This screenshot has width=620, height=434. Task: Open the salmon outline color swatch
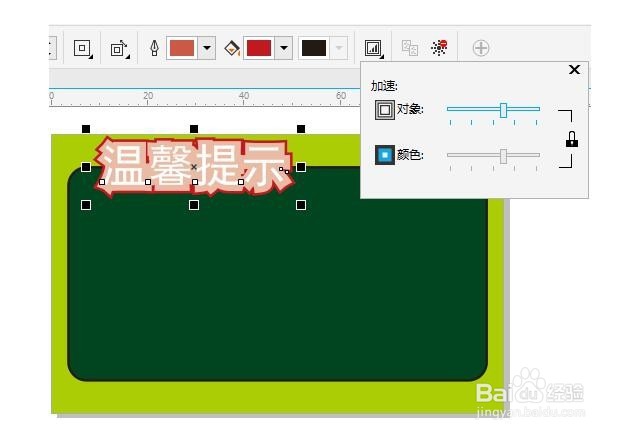[182, 48]
